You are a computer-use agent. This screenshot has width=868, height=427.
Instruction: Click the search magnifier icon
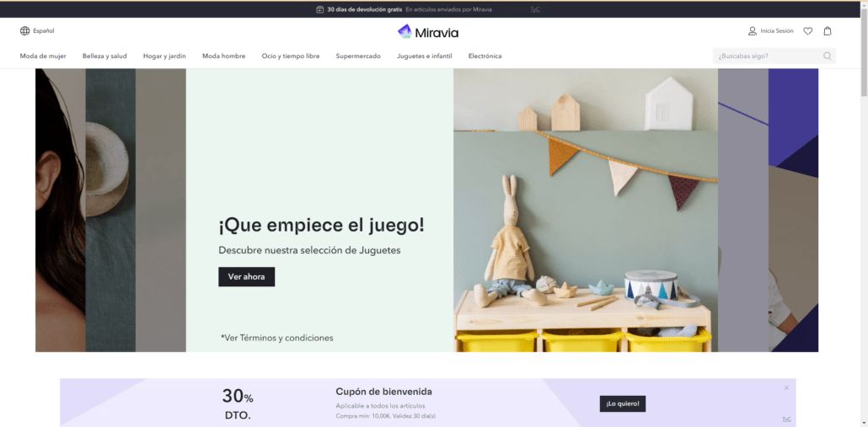[827, 56]
